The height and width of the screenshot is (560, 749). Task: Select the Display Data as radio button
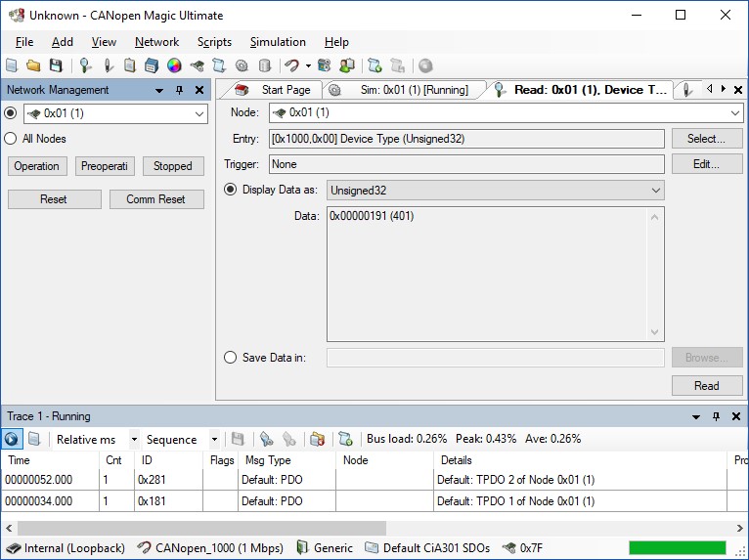(x=230, y=190)
